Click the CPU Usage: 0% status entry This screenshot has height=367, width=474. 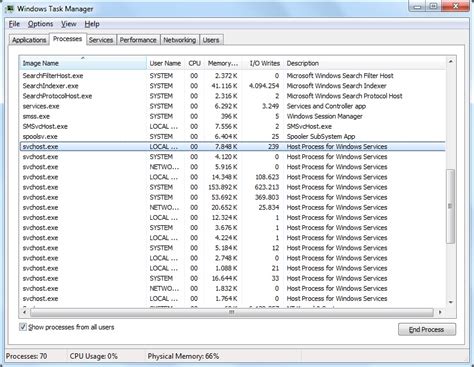tap(94, 356)
